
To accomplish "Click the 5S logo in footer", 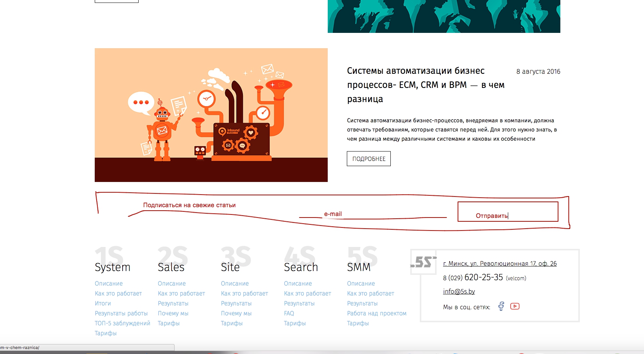I will tap(423, 262).
